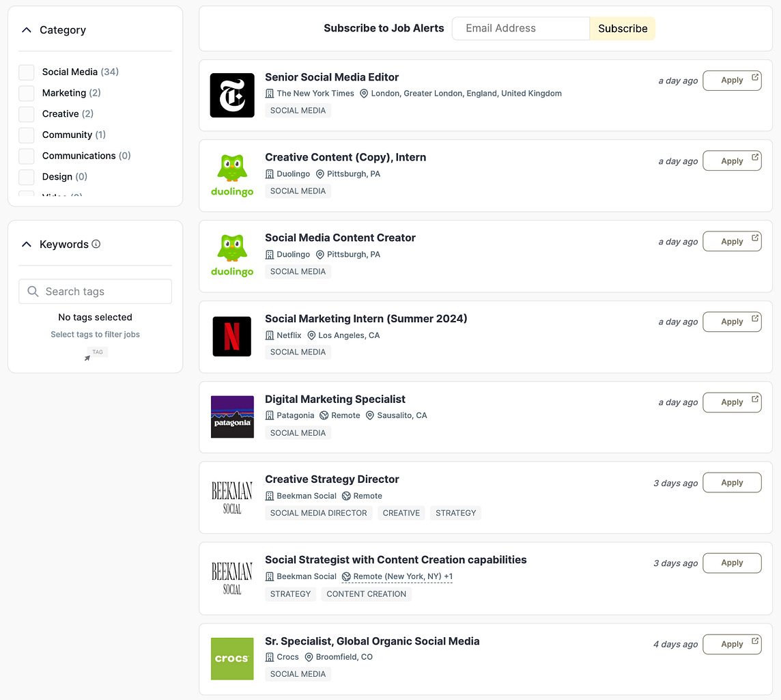Collapse the Keywords filter panel
This screenshot has width=781, height=700.
[x=27, y=244]
